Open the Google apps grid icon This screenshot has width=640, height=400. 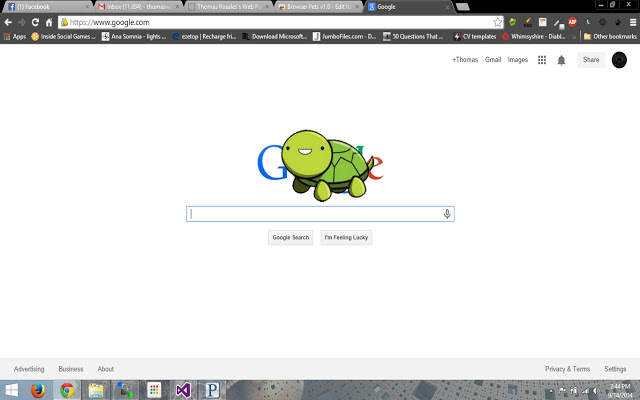click(542, 60)
